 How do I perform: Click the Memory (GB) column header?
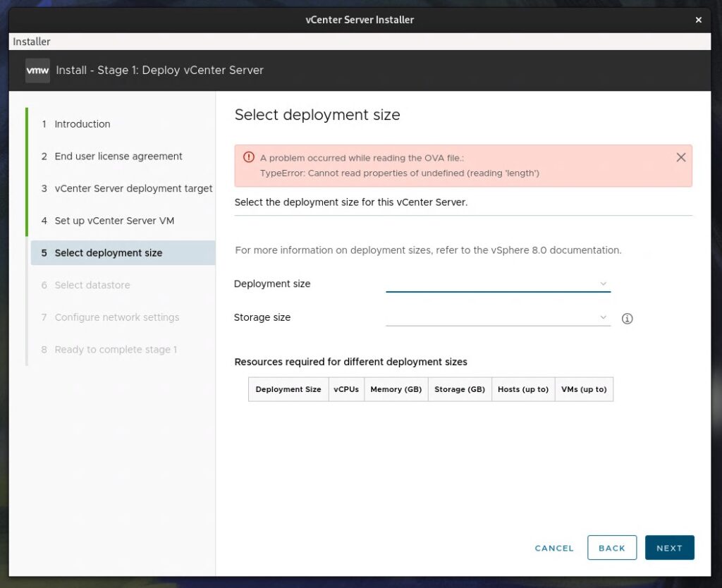coord(396,388)
